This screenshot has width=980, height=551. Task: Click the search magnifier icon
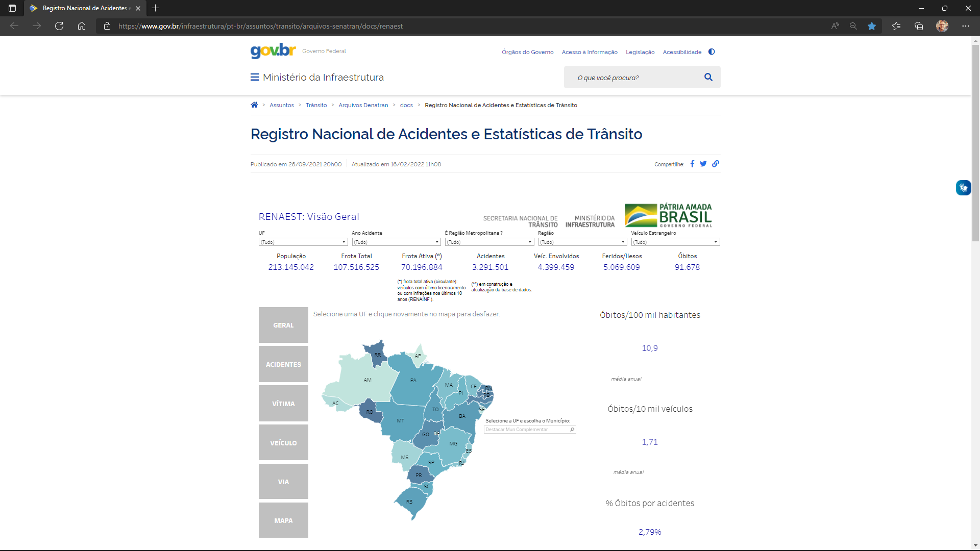pos(708,77)
